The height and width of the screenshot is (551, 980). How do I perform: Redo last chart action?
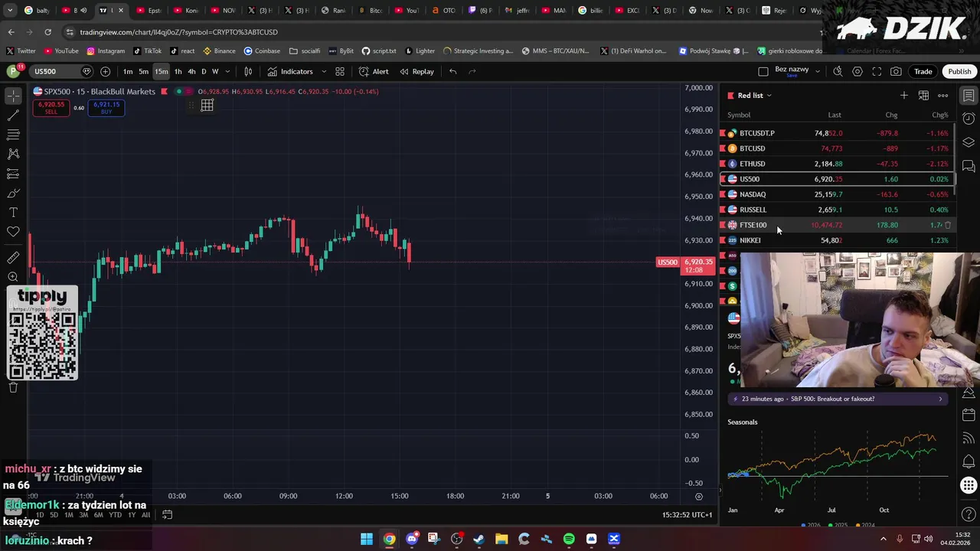pyautogui.click(x=472, y=71)
